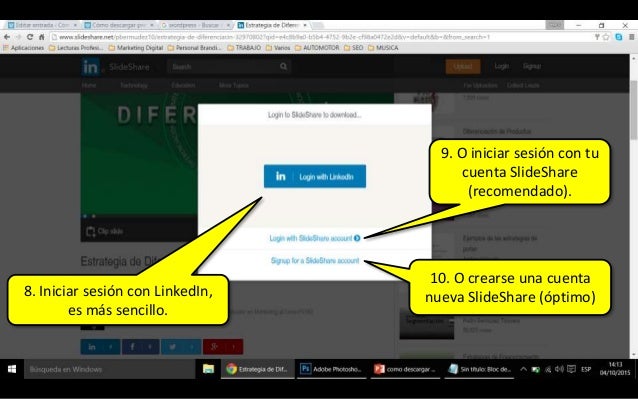The image size is (638, 399).
Task: Open the Education navigation item
Action: coord(183,85)
